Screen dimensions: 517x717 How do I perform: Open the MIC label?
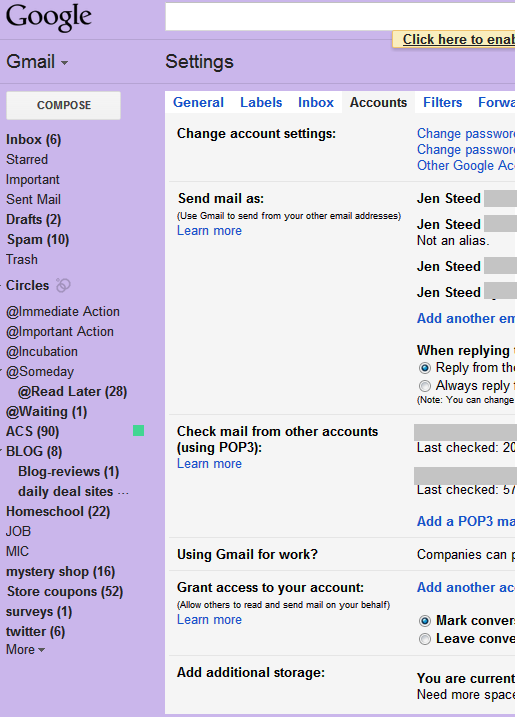click(x=17, y=551)
